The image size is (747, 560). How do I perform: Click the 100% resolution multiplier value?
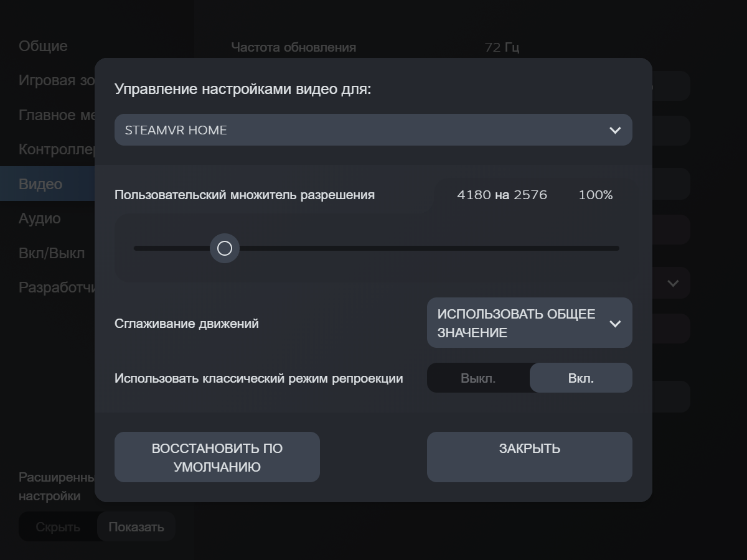[596, 195]
